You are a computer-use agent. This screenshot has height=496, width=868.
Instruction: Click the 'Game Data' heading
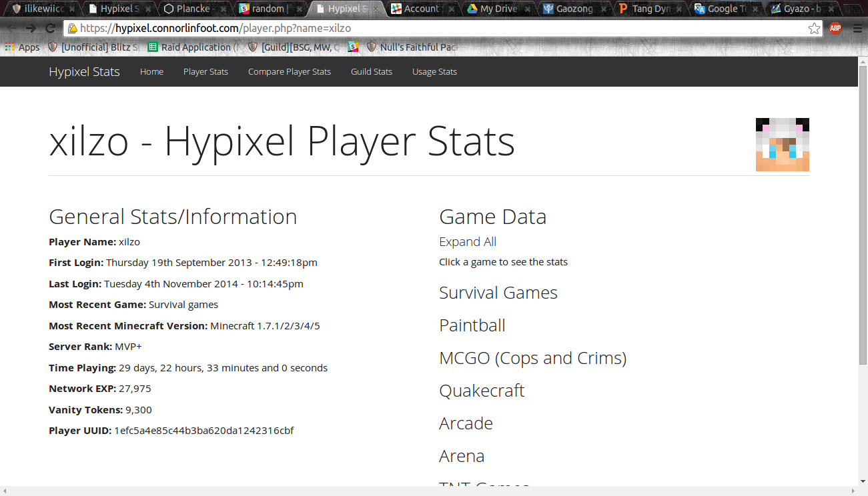(x=492, y=217)
